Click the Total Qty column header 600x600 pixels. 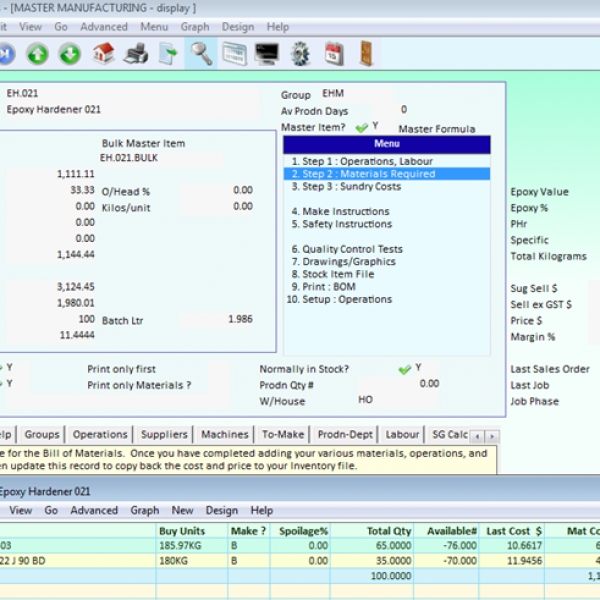(x=372, y=531)
